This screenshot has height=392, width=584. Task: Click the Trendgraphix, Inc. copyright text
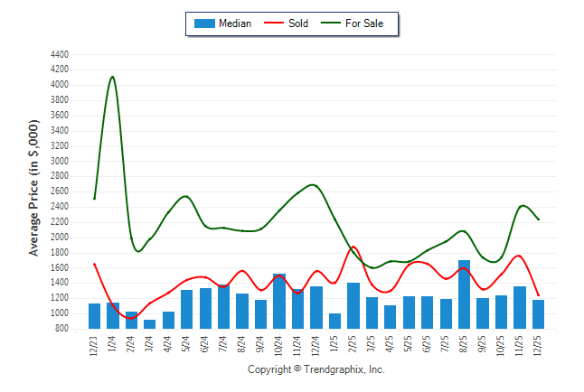point(316,369)
